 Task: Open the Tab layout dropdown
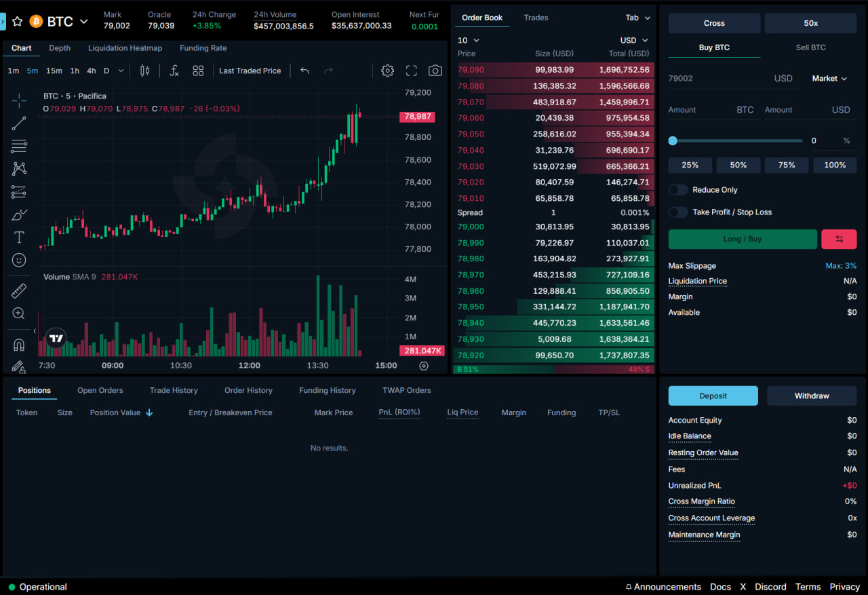[638, 18]
